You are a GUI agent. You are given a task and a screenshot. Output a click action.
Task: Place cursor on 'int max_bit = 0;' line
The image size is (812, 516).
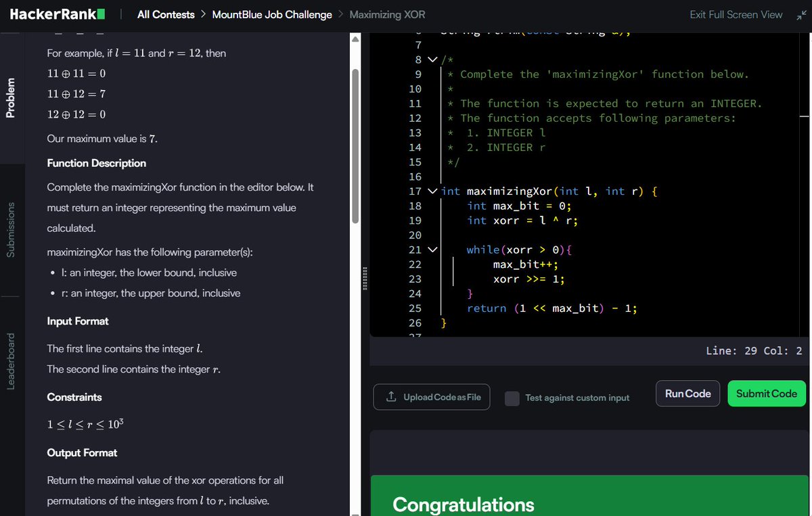[520, 206]
